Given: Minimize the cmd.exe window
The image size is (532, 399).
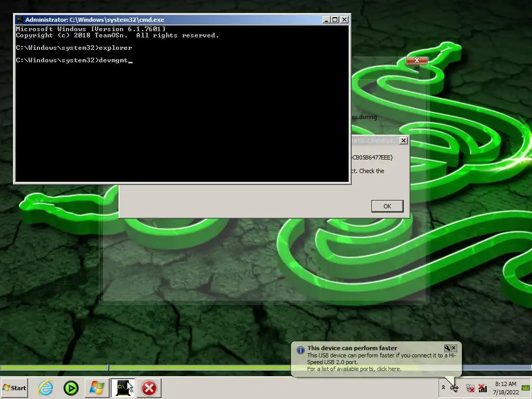Looking at the screenshot, I should (x=326, y=20).
